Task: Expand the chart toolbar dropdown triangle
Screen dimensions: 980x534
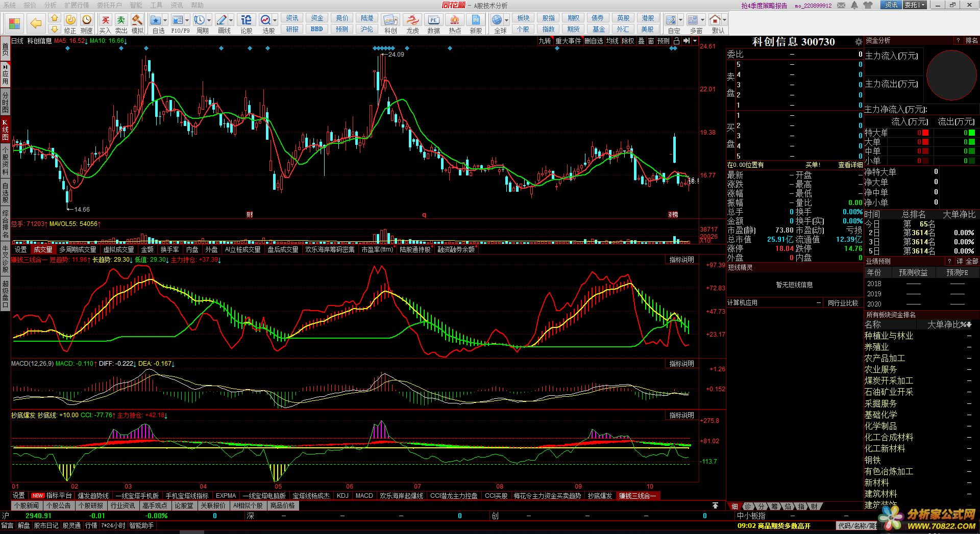Action: pyautogui.click(x=695, y=41)
